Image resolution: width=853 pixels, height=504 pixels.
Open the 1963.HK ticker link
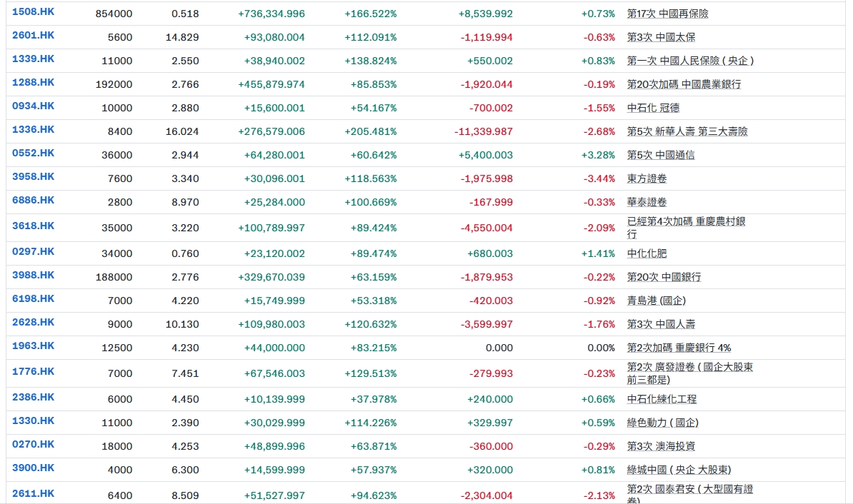(33, 346)
